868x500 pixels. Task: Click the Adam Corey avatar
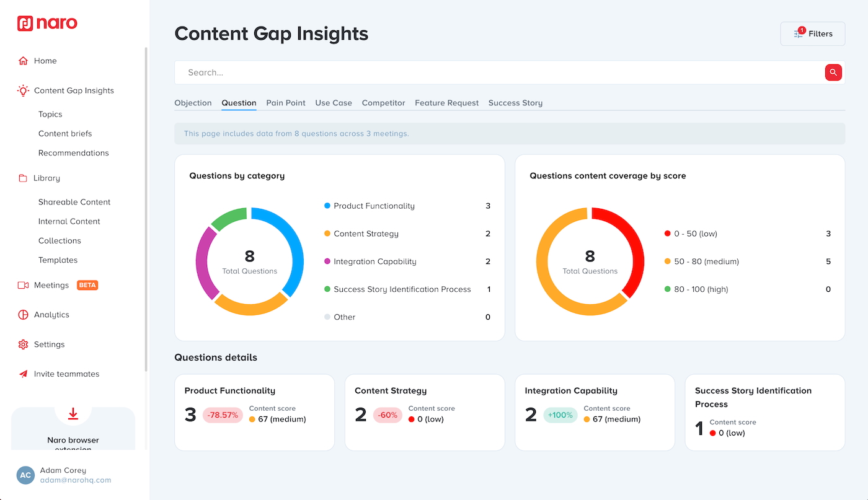25,475
